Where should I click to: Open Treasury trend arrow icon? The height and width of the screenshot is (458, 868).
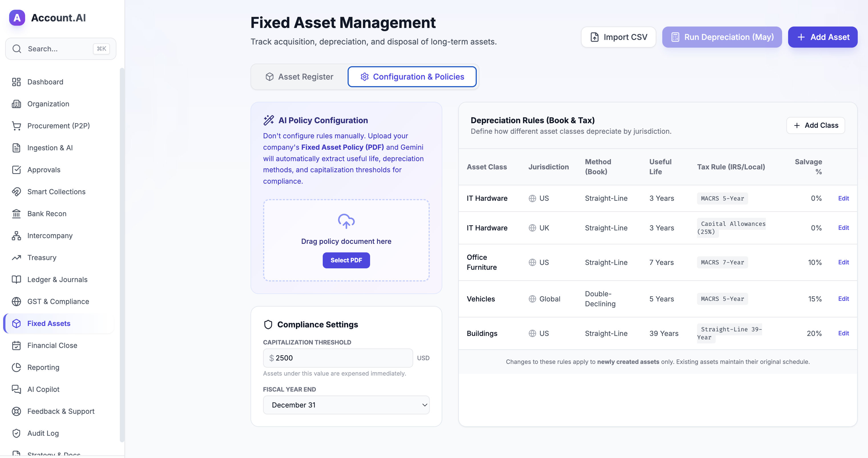pyautogui.click(x=16, y=258)
